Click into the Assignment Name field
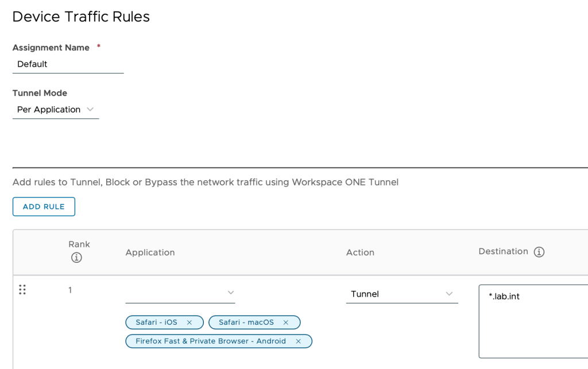 68,64
